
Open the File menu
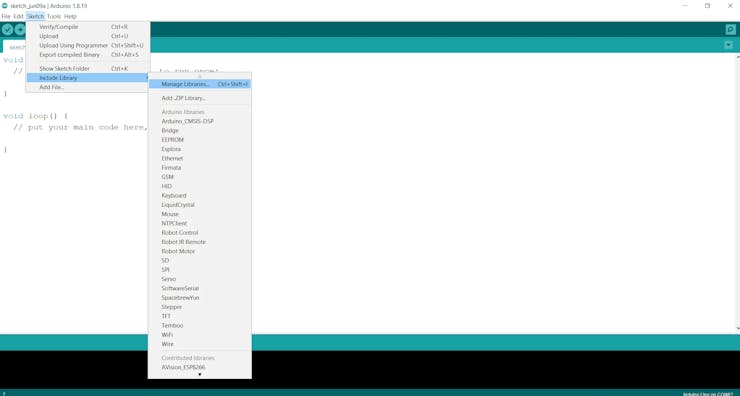[x=6, y=16]
